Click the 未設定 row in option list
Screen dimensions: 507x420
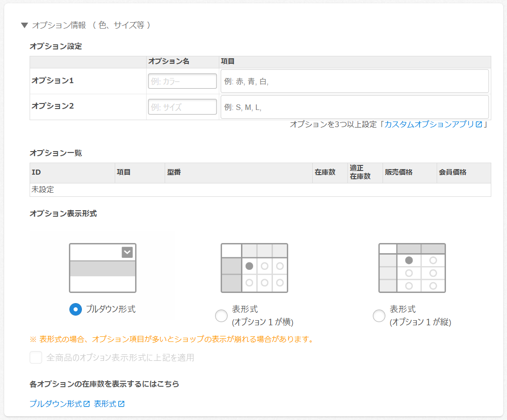(x=260, y=190)
